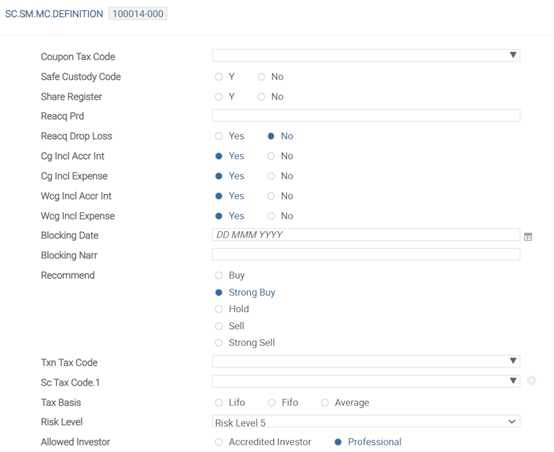Viewport: 554px width, 452px height.
Task: Choose Fifo as the Tax Basis
Action: coord(272,403)
